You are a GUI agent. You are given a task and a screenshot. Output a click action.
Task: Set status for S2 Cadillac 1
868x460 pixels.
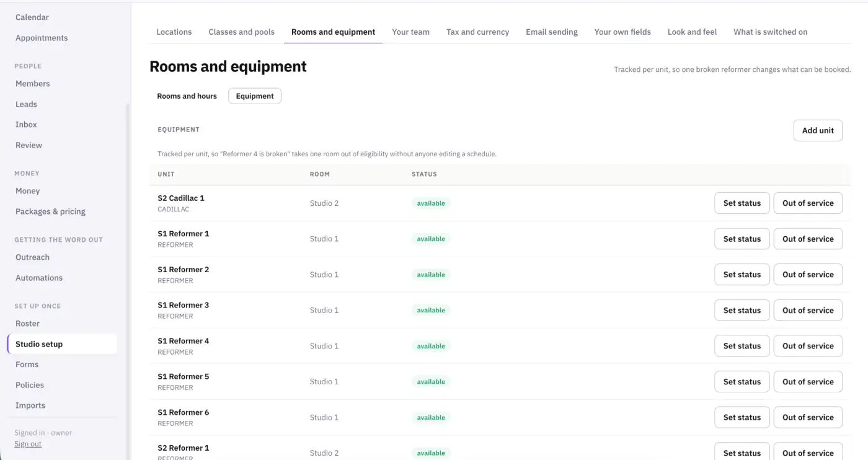[x=742, y=203]
